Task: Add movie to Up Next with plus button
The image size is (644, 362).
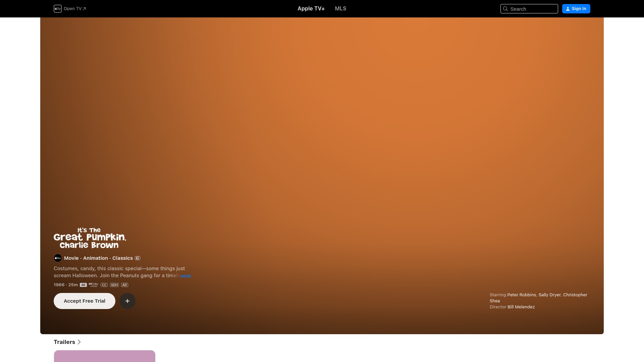Action: [x=127, y=301]
